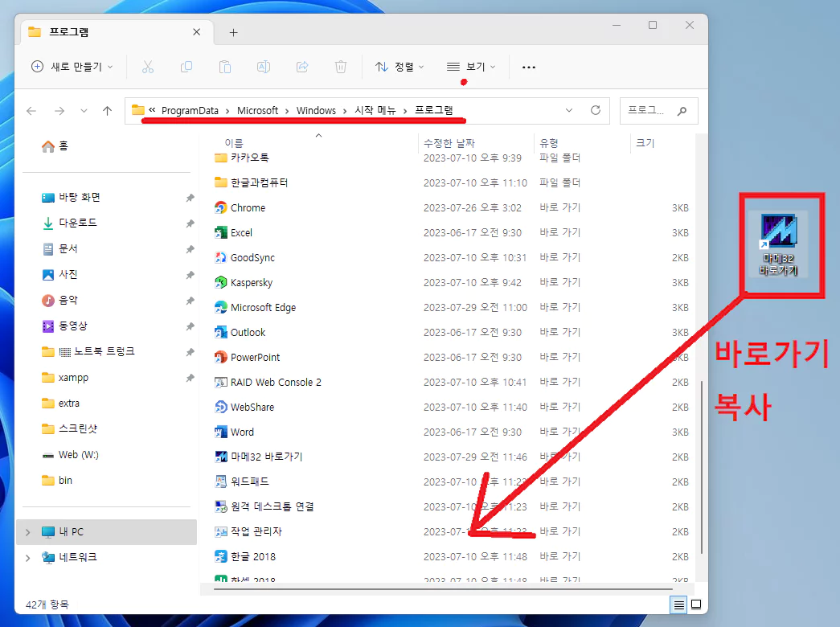Open the chevron after ProgramData in path

227,111
